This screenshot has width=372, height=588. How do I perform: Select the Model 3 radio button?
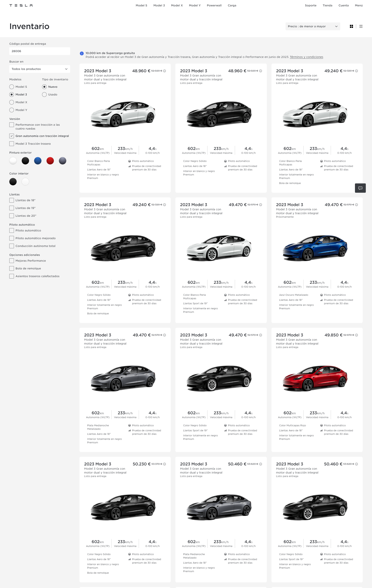coord(11,95)
